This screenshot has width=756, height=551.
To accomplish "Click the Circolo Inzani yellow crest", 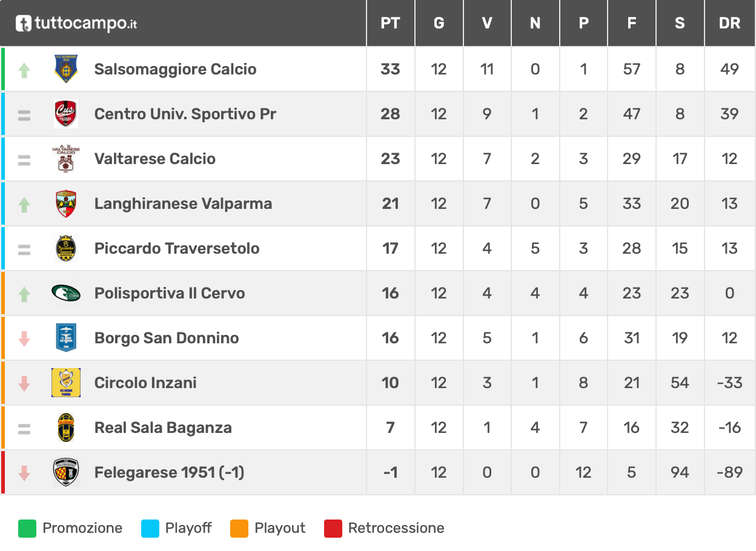I will [66, 383].
